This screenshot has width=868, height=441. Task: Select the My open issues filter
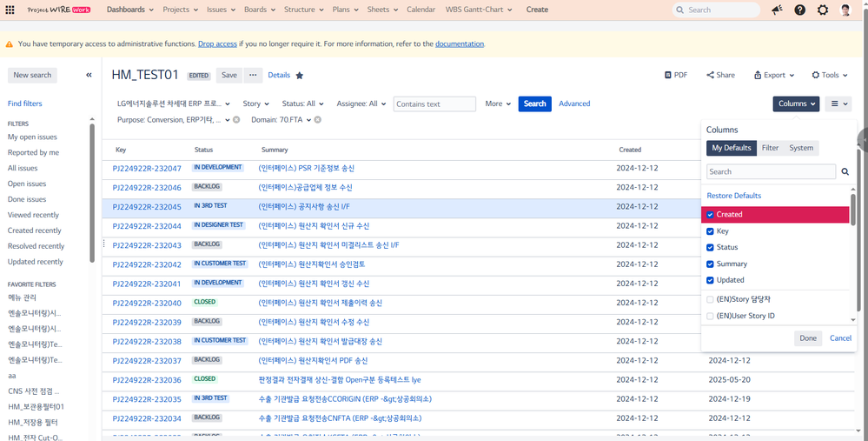point(32,137)
